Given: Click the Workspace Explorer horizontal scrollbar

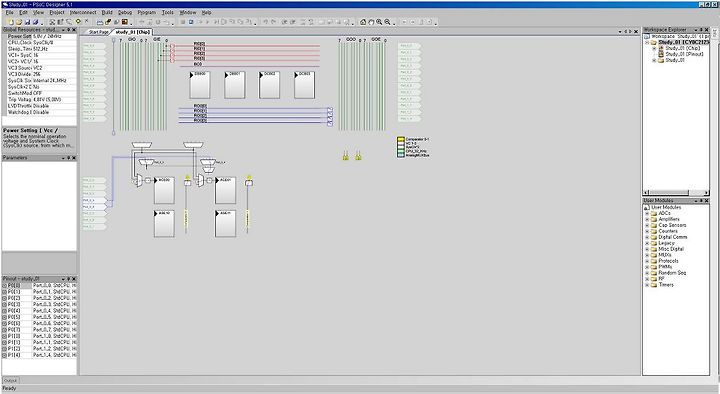Looking at the screenshot, I should coord(676,192).
